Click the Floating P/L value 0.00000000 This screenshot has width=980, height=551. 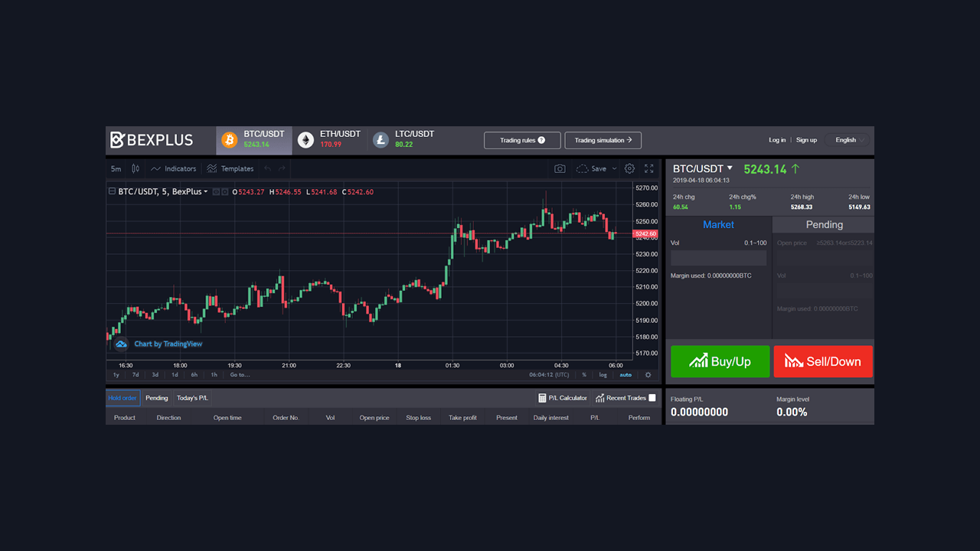[699, 412]
